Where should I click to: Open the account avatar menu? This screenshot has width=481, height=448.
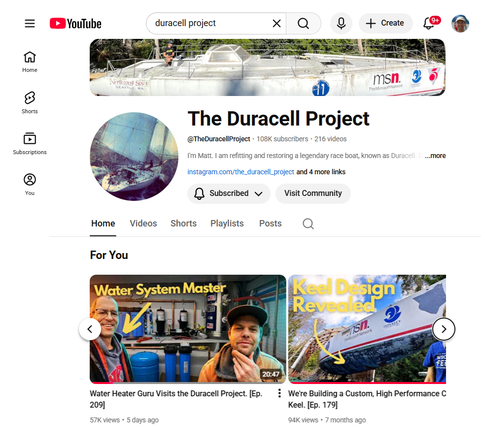(460, 23)
